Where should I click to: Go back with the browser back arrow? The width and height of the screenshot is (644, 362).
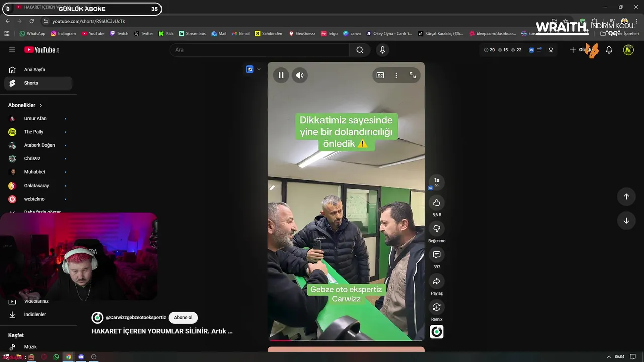pyautogui.click(x=7, y=21)
